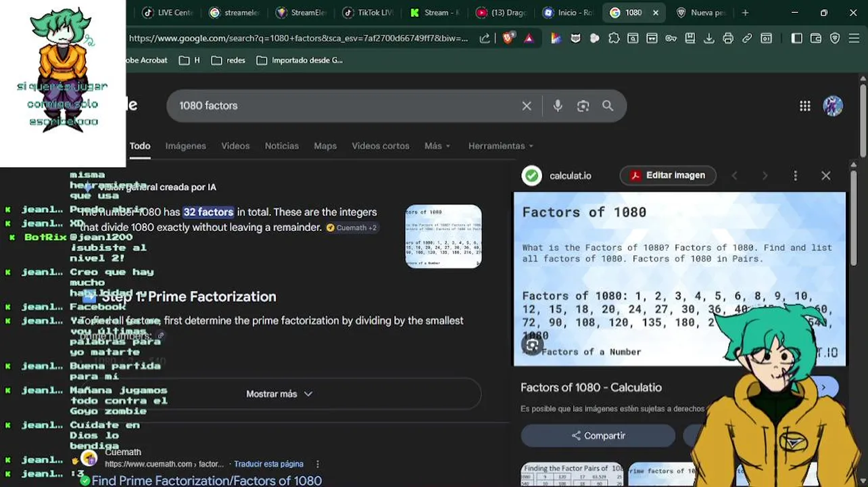
Task: Open three-dot options in image panel
Action: coord(796,176)
